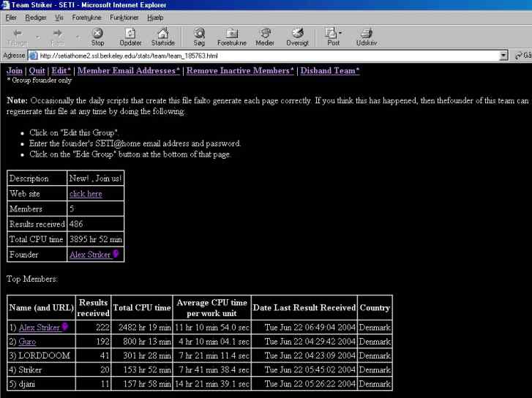Click the Back arrow toolbar icon
The image size is (532, 398).
(18, 33)
